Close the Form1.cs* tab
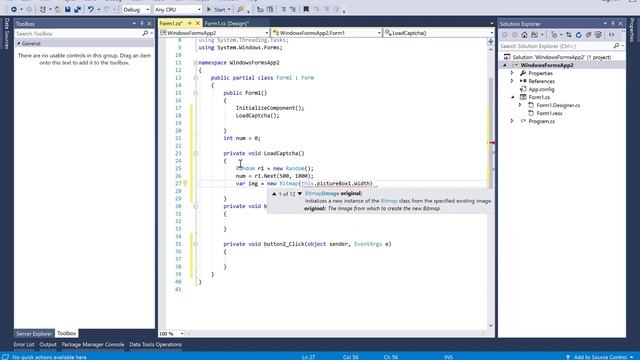This screenshot has height=360, width=640. (x=198, y=23)
